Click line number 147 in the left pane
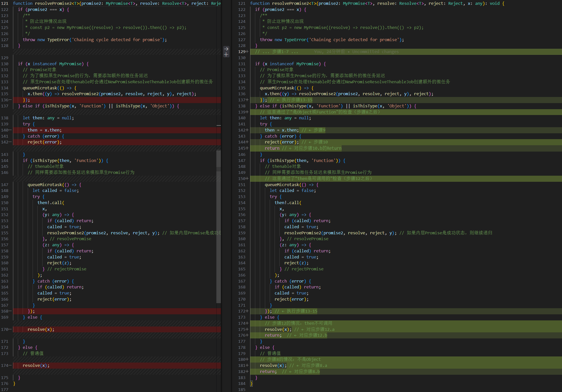 5,185
